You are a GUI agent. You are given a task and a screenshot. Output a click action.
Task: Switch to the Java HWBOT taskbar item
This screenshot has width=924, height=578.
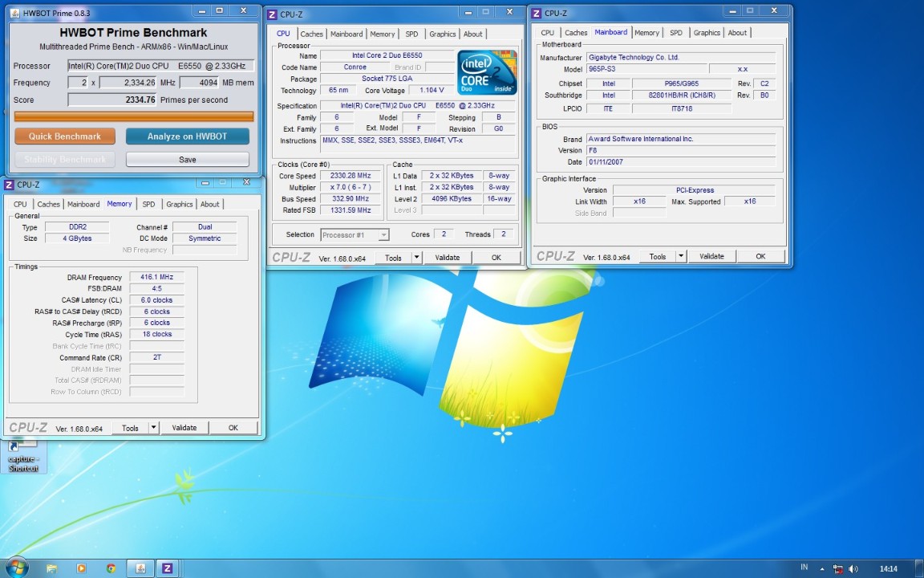pyautogui.click(x=140, y=568)
